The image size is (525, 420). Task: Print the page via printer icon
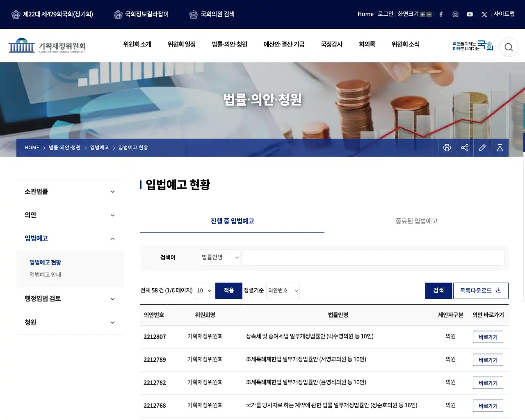[x=447, y=148]
